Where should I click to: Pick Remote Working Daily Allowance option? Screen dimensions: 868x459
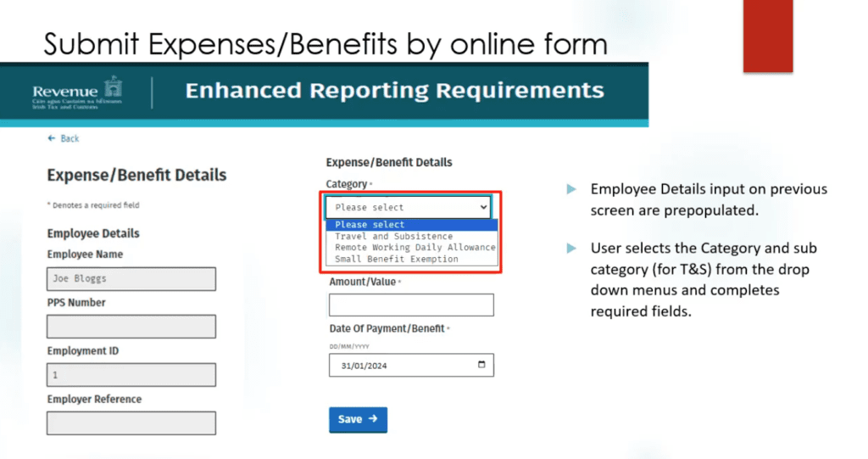coord(415,248)
